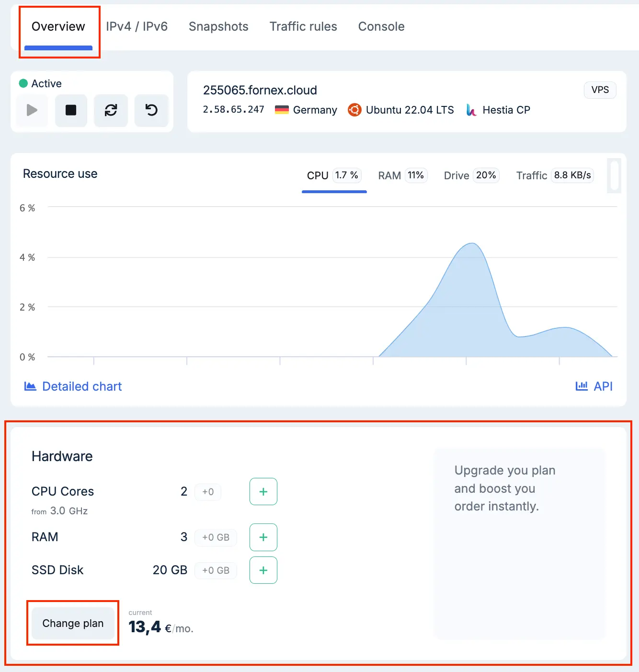
Task: Click the Hardware heading
Action: point(62,456)
